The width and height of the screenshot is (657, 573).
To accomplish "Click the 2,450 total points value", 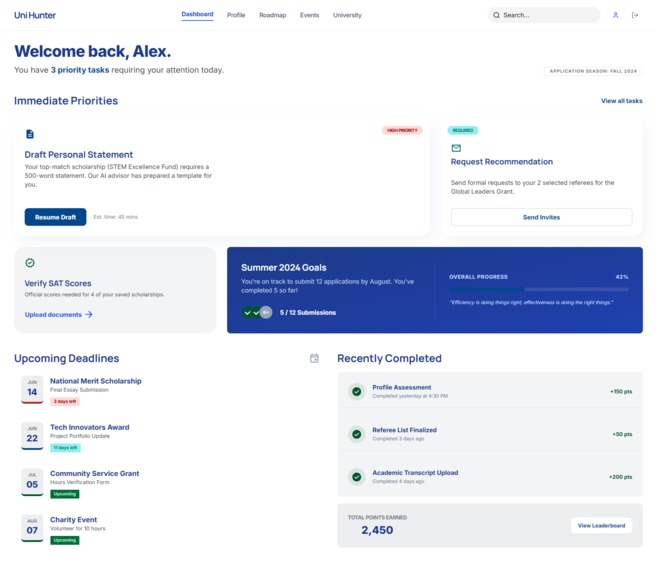I will (x=377, y=530).
